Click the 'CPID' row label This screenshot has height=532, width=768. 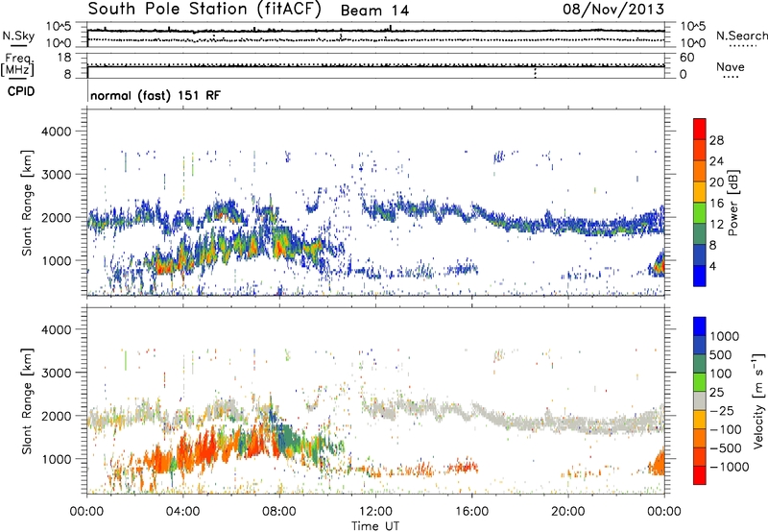pos(21,91)
